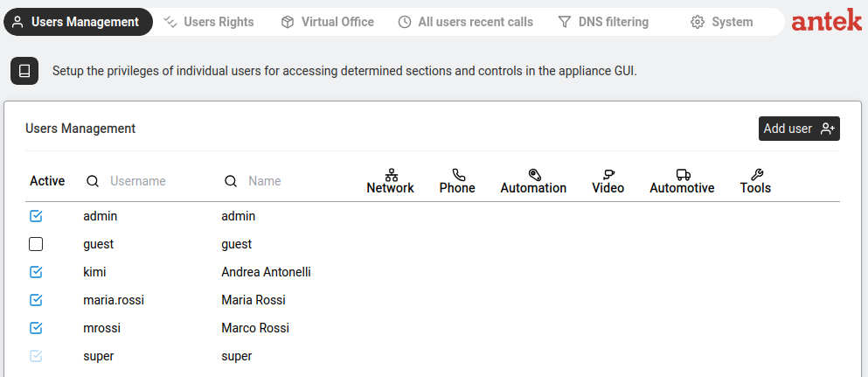Screen dimensions: 868x377
Task: Toggle Active checkbox for mrossi
Action: (x=36, y=328)
